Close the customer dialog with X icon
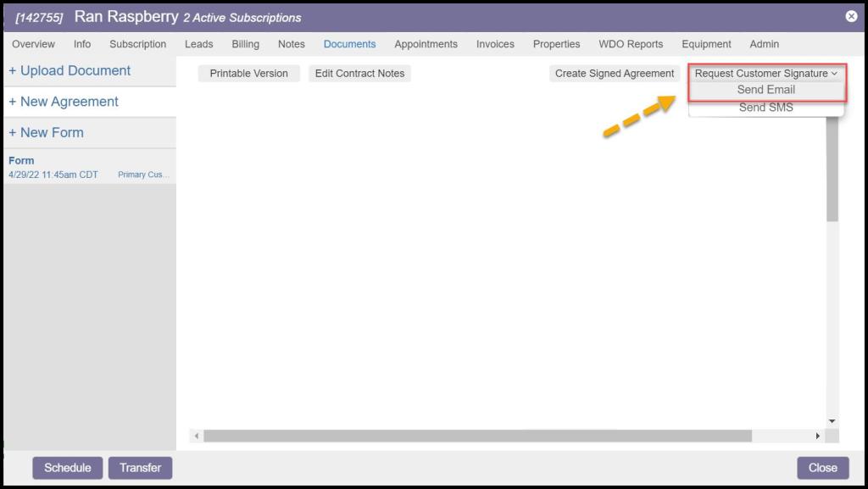The height and width of the screenshot is (489, 868). (x=851, y=16)
